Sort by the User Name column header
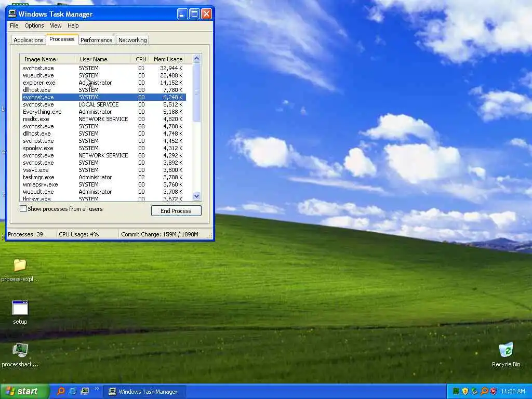This screenshot has height=399, width=532. (103, 59)
